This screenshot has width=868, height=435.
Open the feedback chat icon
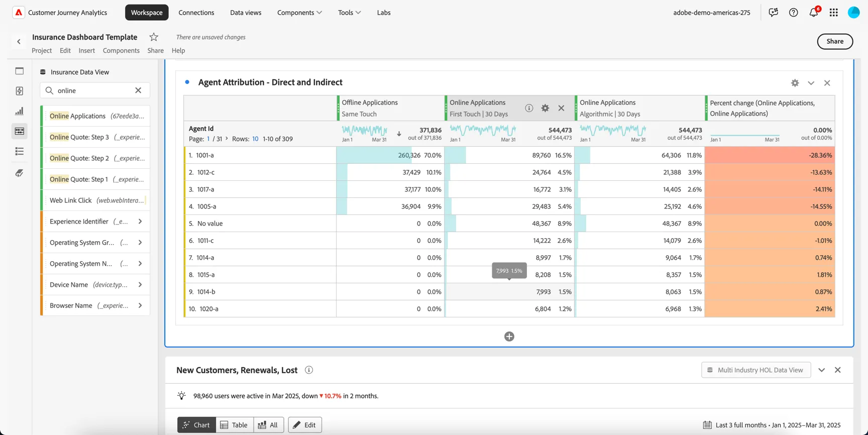tap(773, 13)
